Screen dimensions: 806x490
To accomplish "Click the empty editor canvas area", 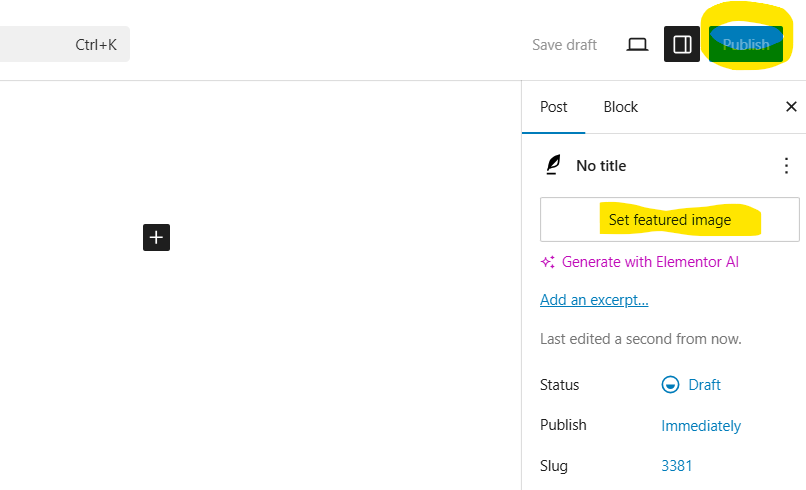I will tap(300, 350).
